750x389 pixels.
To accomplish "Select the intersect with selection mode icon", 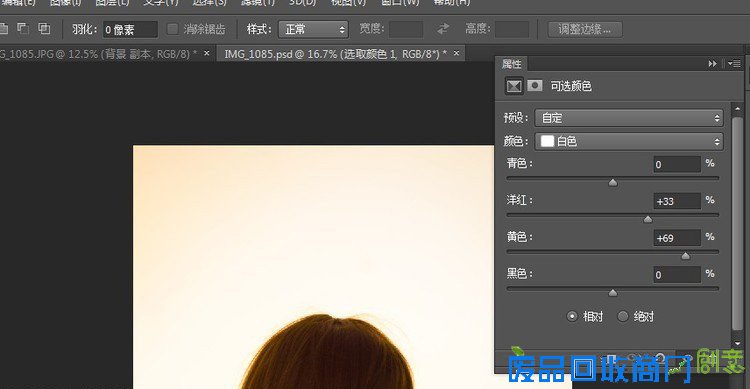I will coord(44,29).
